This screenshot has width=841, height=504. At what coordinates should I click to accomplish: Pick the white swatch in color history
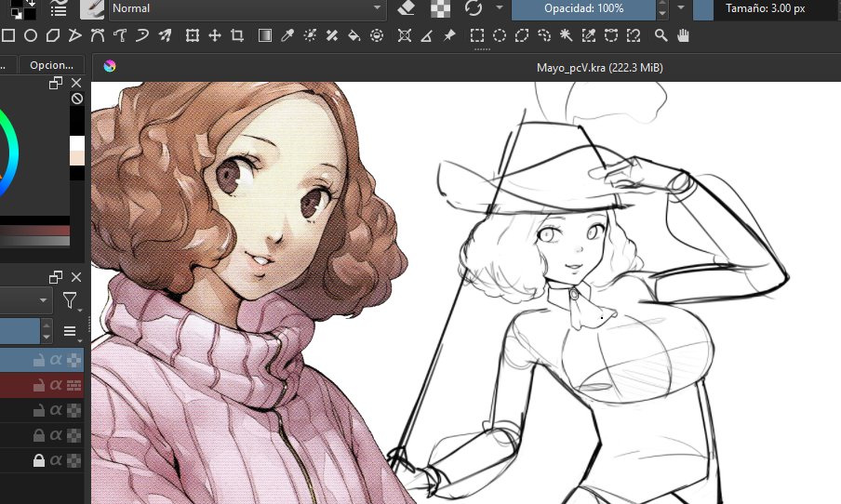pos(77,143)
